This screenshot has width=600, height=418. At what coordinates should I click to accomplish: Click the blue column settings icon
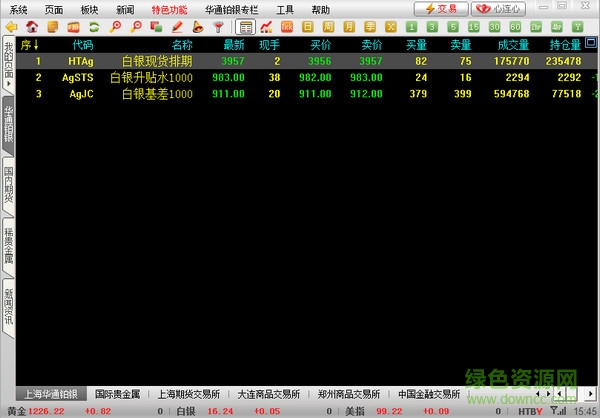tap(591, 42)
